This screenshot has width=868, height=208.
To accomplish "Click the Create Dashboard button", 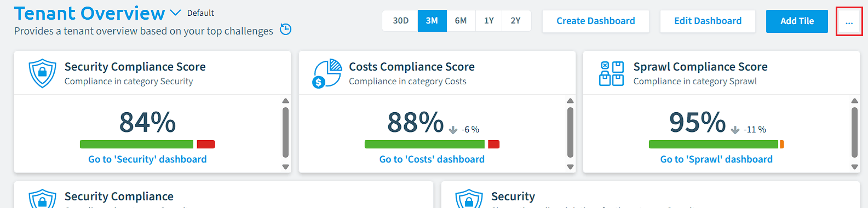I will pos(596,21).
